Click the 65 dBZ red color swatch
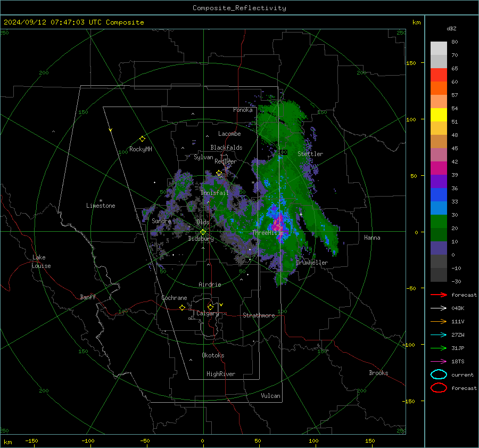 tap(439, 75)
